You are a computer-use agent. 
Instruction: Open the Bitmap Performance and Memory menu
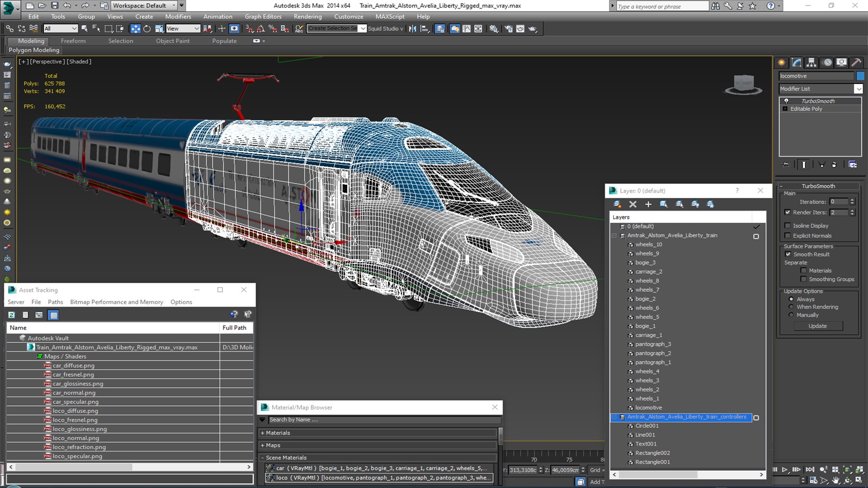click(117, 302)
